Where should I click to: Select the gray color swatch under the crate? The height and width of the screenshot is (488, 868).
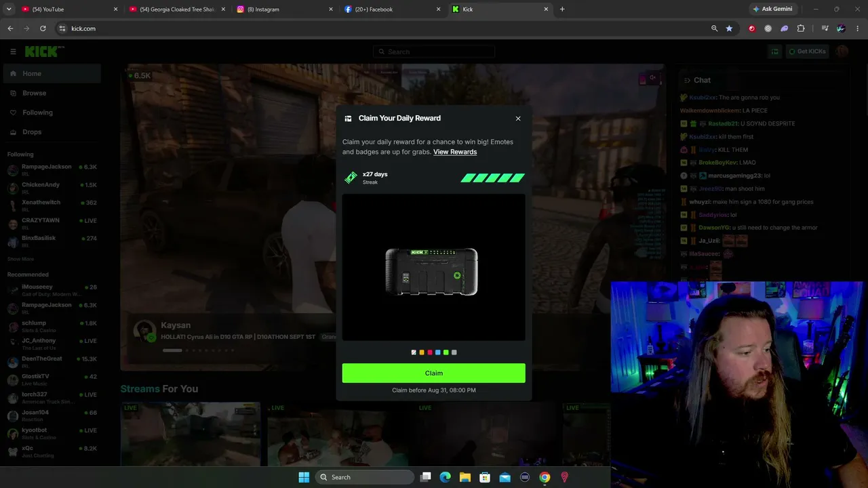(454, 352)
